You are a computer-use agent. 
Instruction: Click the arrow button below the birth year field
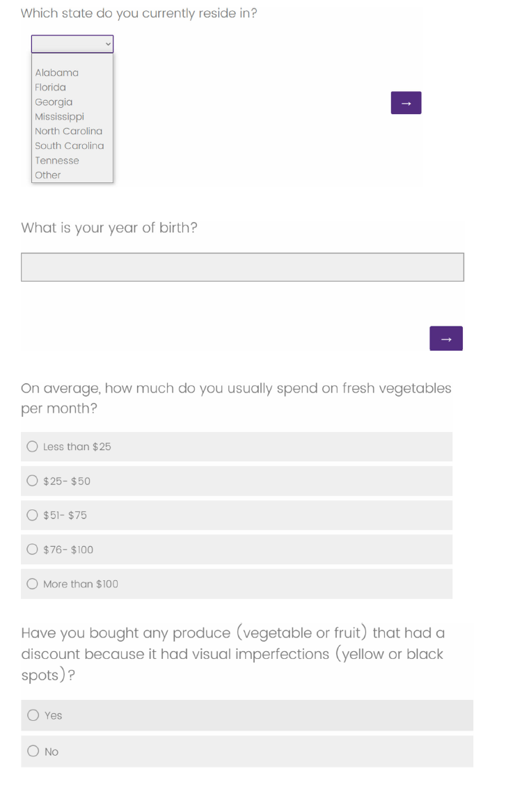pyautogui.click(x=446, y=338)
